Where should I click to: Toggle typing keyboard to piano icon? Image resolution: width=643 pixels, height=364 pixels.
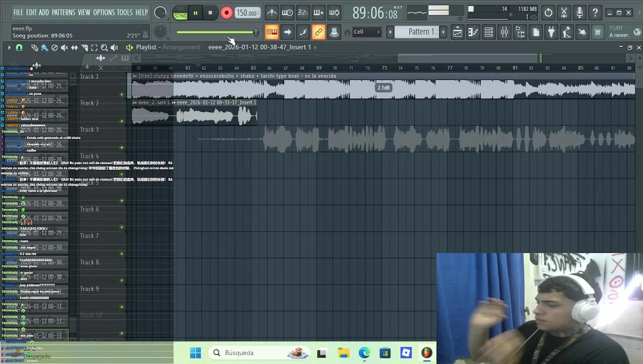click(271, 32)
